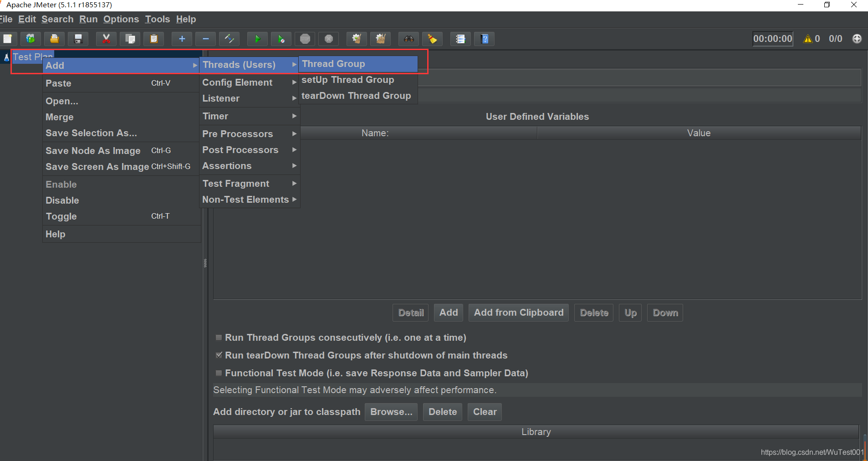Expand the Post Processors submenu
868x461 pixels.
(x=250, y=150)
